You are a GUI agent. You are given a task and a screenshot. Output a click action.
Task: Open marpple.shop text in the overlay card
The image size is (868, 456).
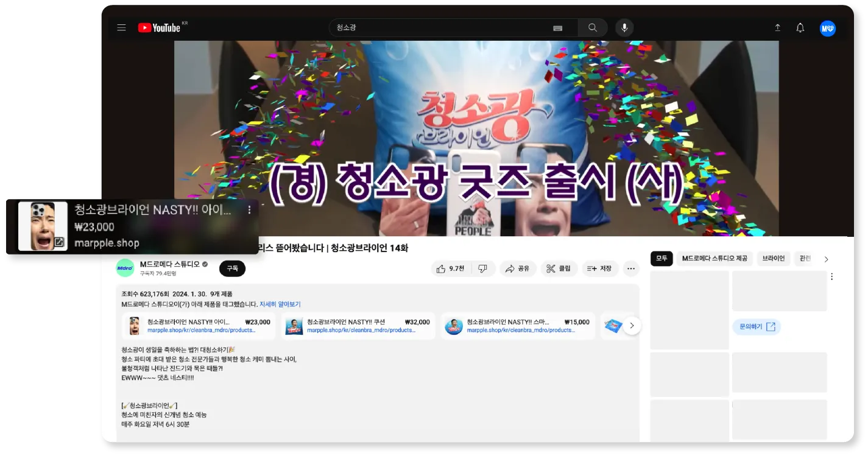[x=107, y=243]
